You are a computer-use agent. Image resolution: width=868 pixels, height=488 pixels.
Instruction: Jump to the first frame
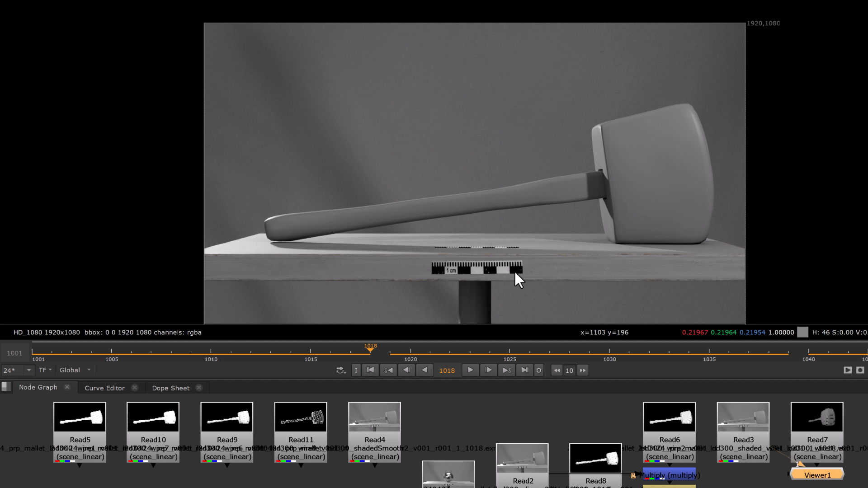(370, 370)
